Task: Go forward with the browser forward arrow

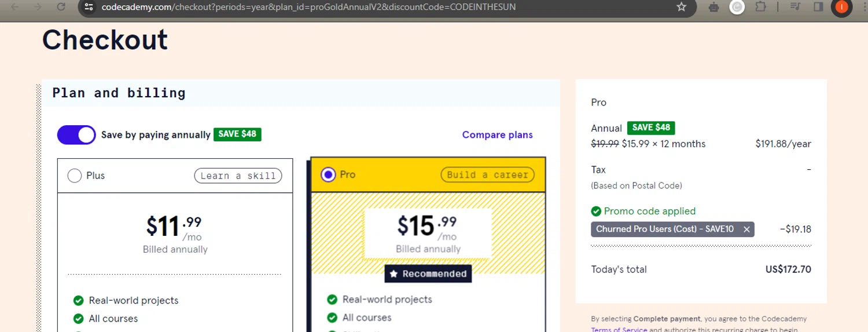Action: [38, 7]
